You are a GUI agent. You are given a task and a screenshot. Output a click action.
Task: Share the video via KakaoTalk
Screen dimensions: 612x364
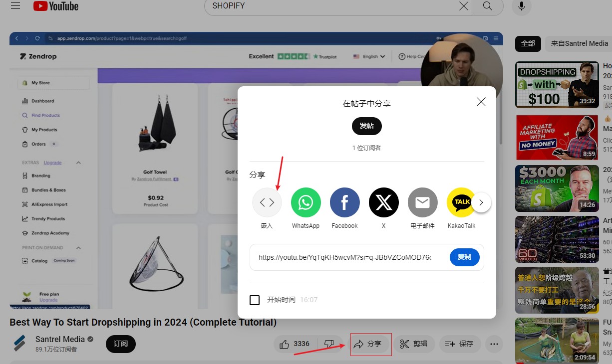(x=461, y=202)
